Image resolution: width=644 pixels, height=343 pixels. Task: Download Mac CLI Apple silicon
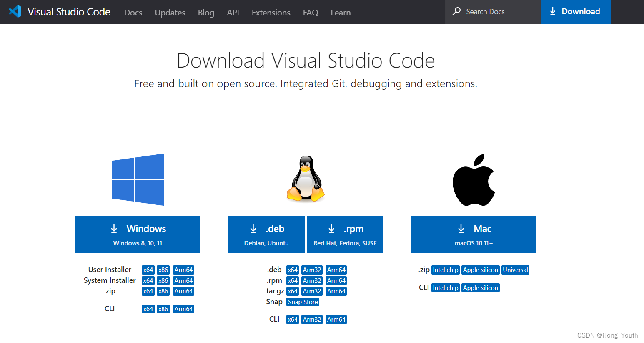click(481, 288)
